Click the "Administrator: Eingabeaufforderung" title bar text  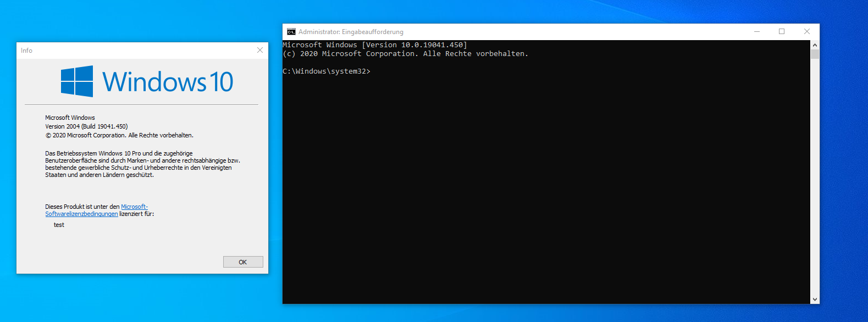(351, 32)
